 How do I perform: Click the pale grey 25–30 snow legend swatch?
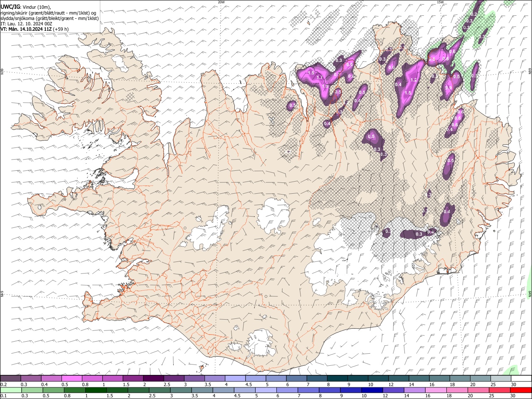point(500,379)
